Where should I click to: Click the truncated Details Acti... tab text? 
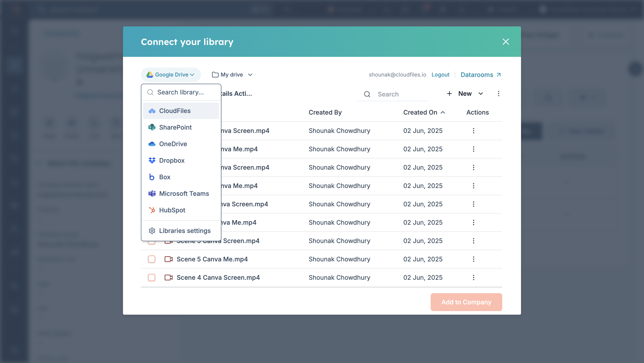click(237, 94)
